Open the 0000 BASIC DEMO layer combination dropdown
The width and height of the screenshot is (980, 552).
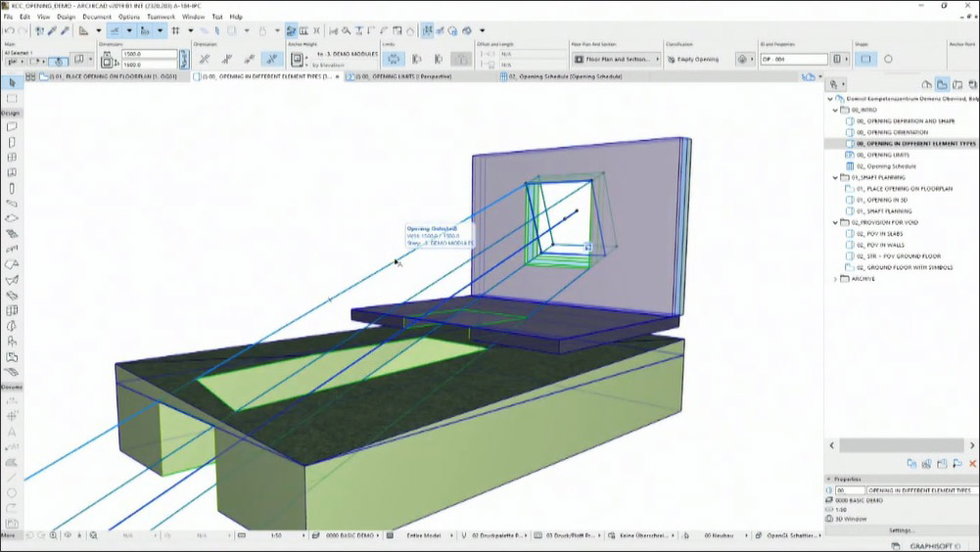pyautogui.click(x=349, y=535)
